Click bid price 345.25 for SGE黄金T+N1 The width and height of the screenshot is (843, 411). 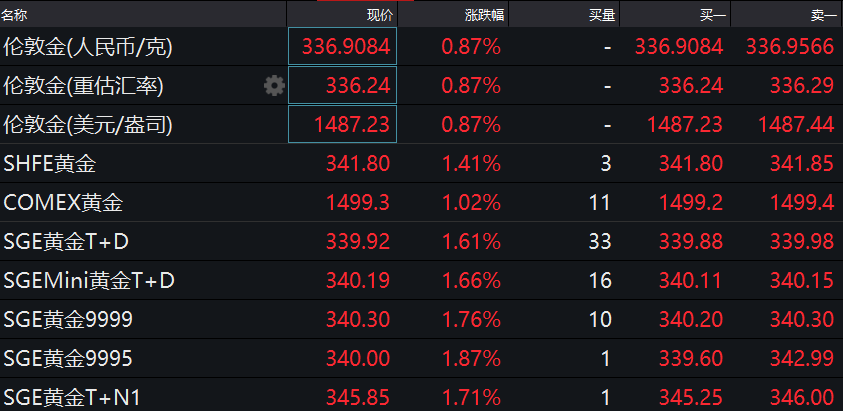pos(691,398)
